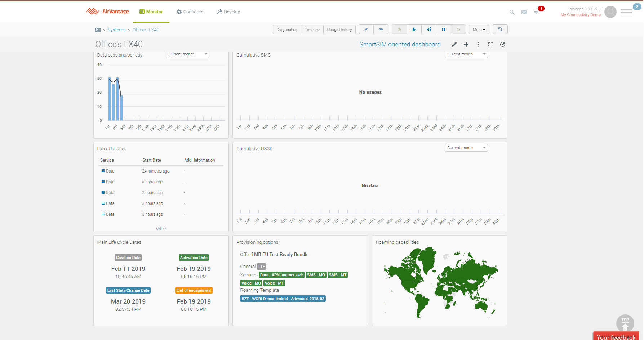Open Usage History view

339,30
